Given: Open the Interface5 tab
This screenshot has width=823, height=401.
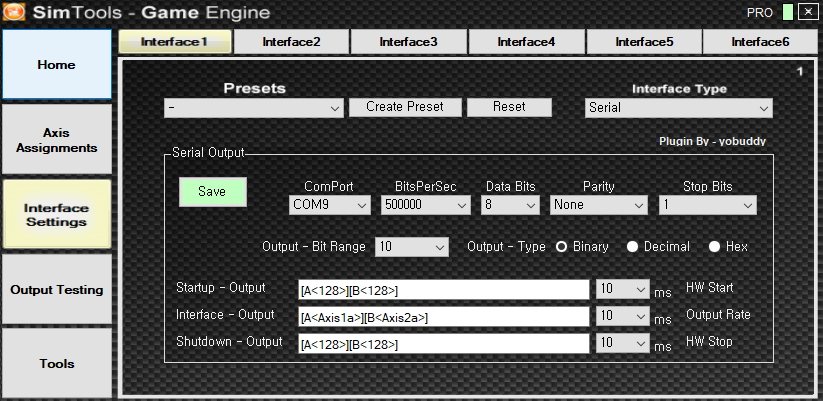Looking at the screenshot, I should point(644,41).
